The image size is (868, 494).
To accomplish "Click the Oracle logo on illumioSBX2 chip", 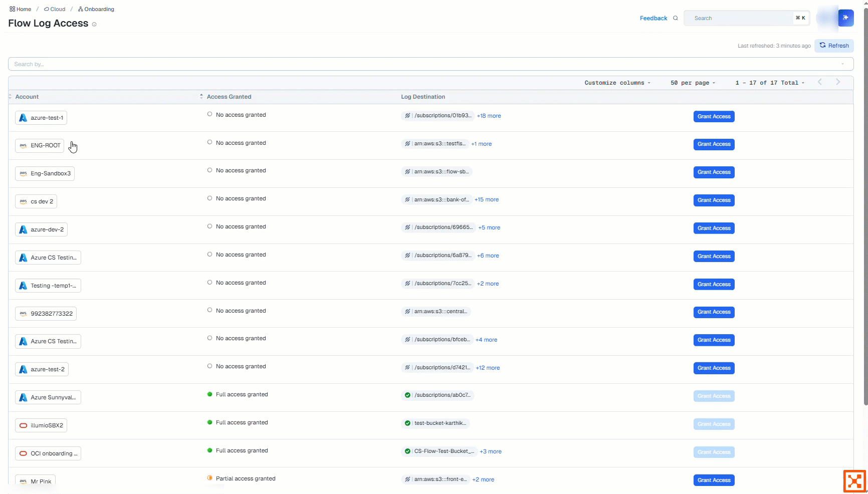I will (x=23, y=425).
